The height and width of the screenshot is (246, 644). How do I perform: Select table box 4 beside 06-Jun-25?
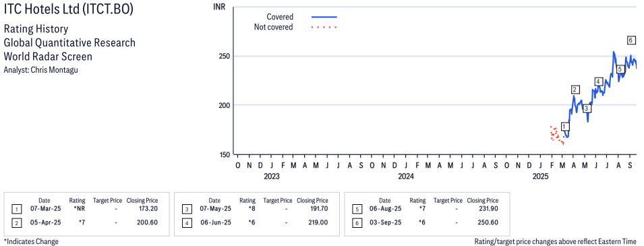[x=187, y=222]
